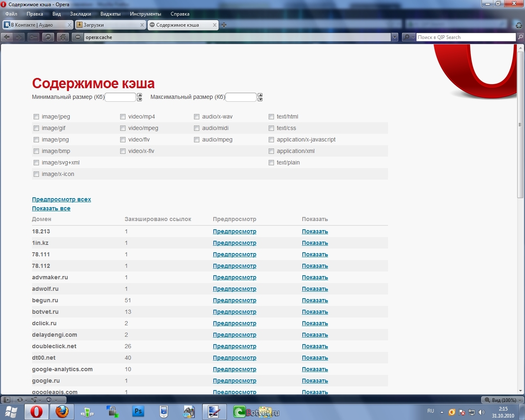Viewport: 525px width, 420px height.
Task: Click the scrollbar down arrow
Action: [520, 391]
